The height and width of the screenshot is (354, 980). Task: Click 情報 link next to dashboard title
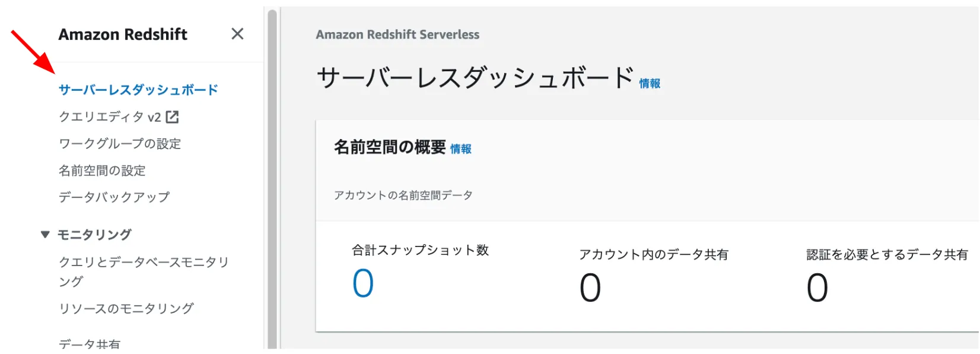tap(650, 84)
